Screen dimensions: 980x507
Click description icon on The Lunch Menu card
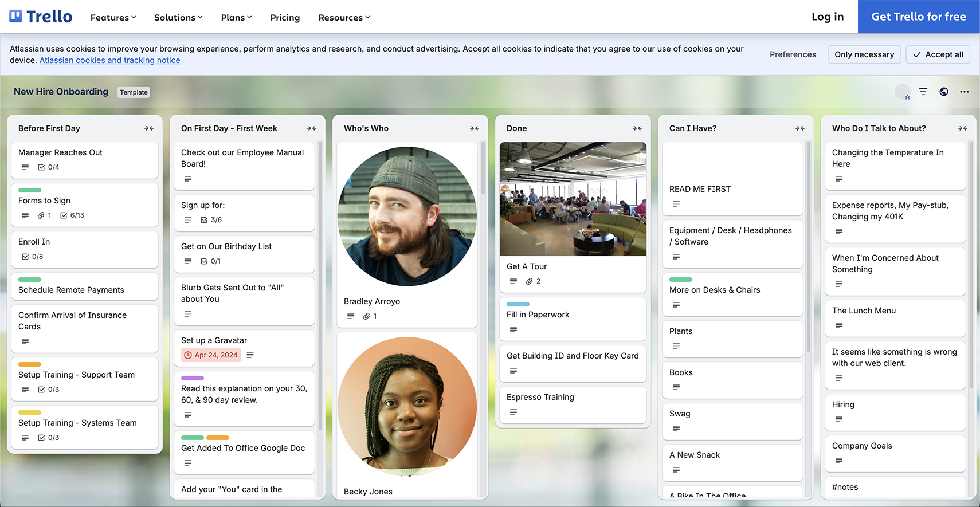839,325
